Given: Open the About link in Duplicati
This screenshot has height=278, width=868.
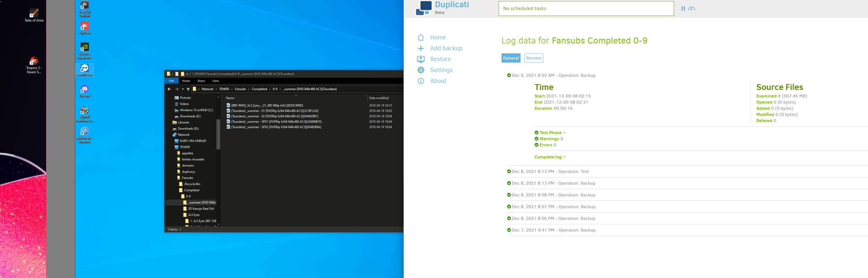Looking at the screenshot, I should (438, 81).
